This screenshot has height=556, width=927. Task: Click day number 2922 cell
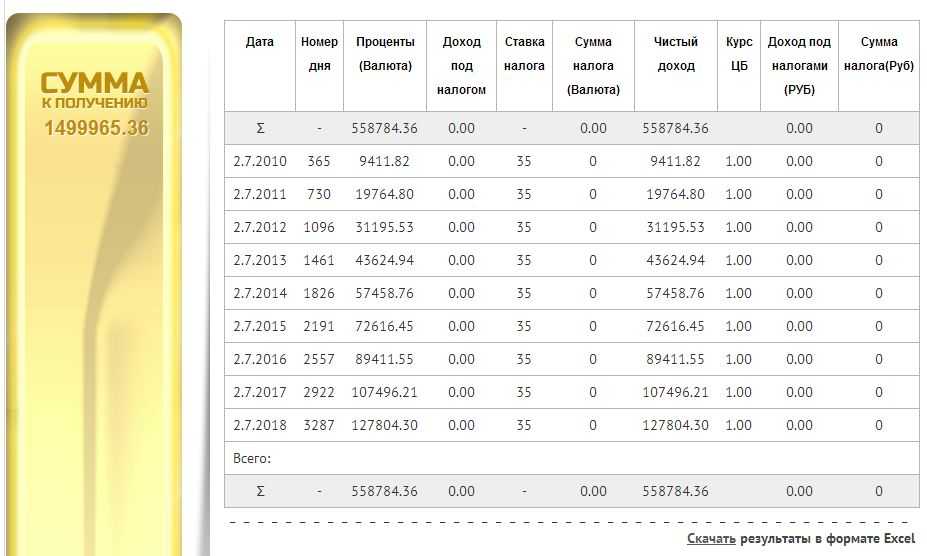coord(319,392)
